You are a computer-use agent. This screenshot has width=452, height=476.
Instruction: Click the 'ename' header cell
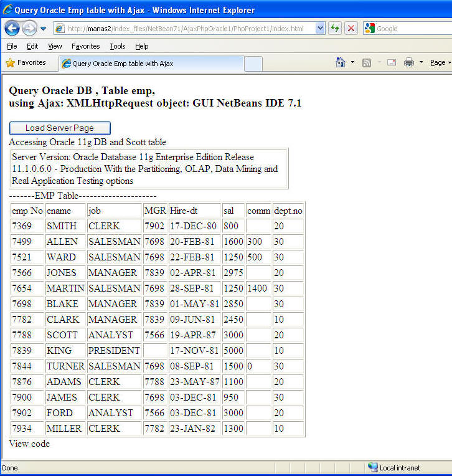[x=65, y=211]
